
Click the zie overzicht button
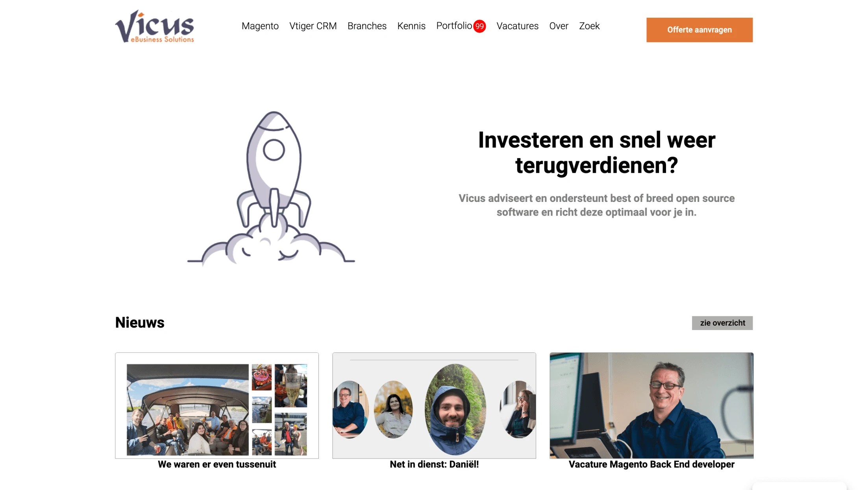pos(722,323)
